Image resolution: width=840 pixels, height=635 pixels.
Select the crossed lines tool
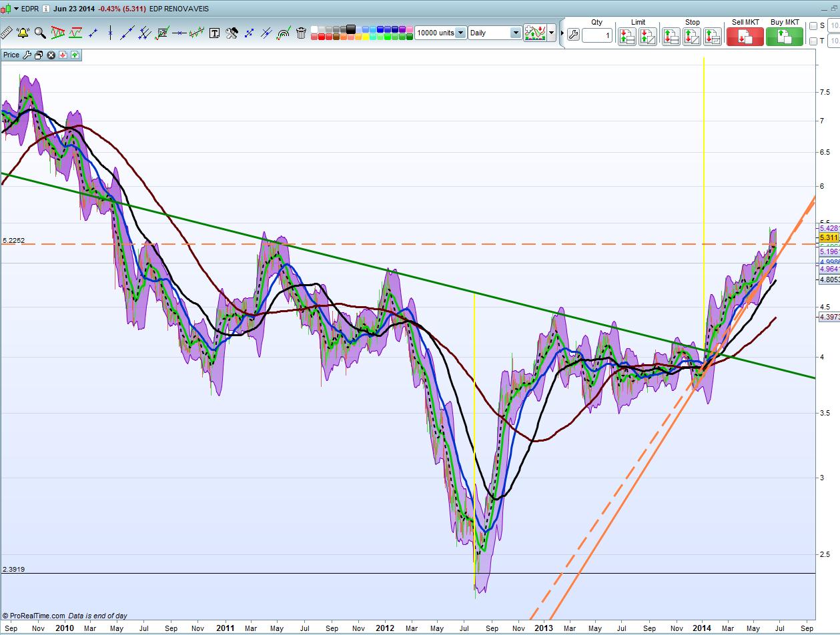click(266, 33)
